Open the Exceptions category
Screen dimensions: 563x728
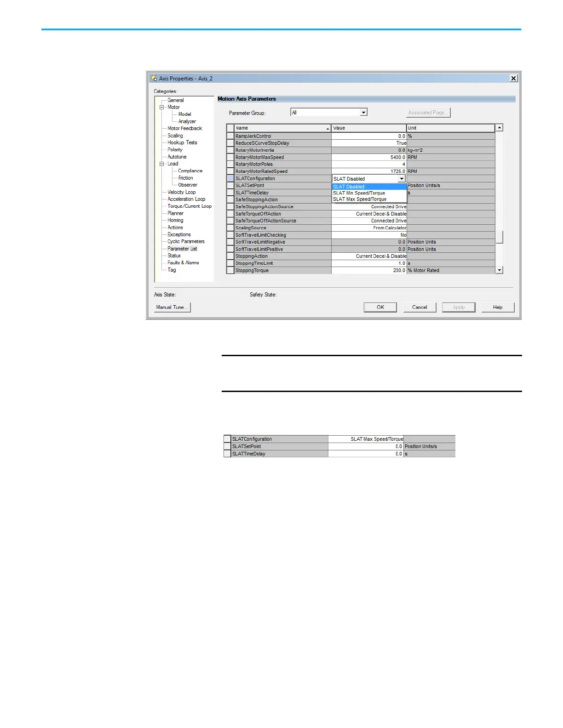[179, 234]
